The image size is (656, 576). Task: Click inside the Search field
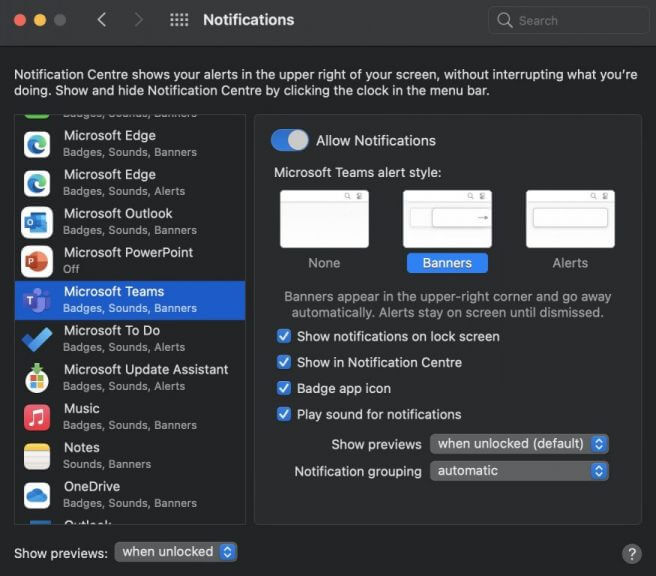tap(569, 20)
